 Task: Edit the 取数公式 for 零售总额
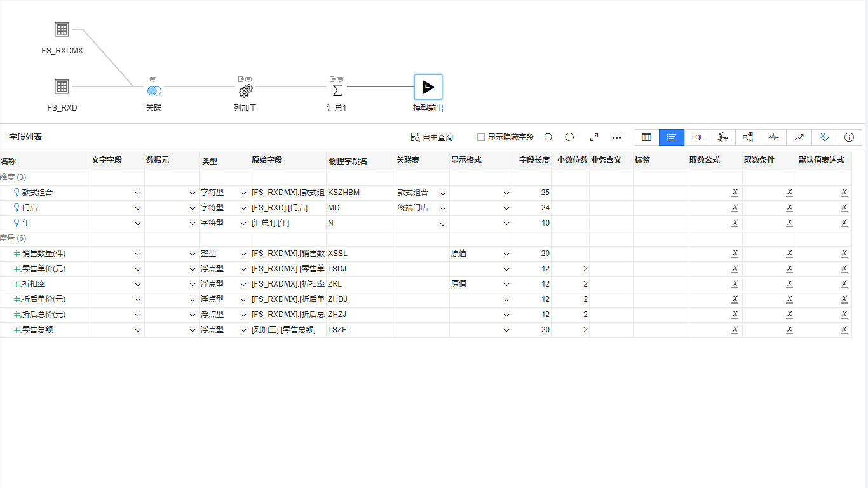735,330
